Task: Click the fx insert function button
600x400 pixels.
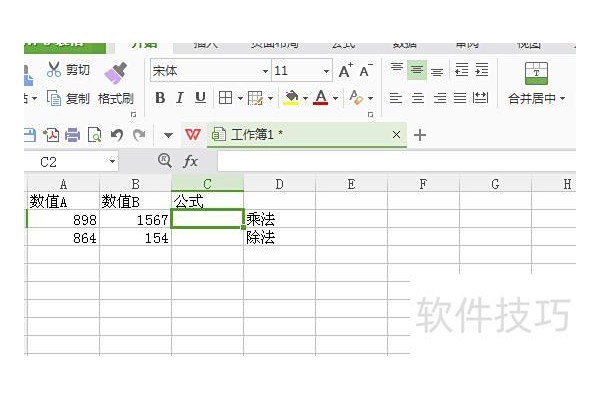Action: [x=191, y=161]
